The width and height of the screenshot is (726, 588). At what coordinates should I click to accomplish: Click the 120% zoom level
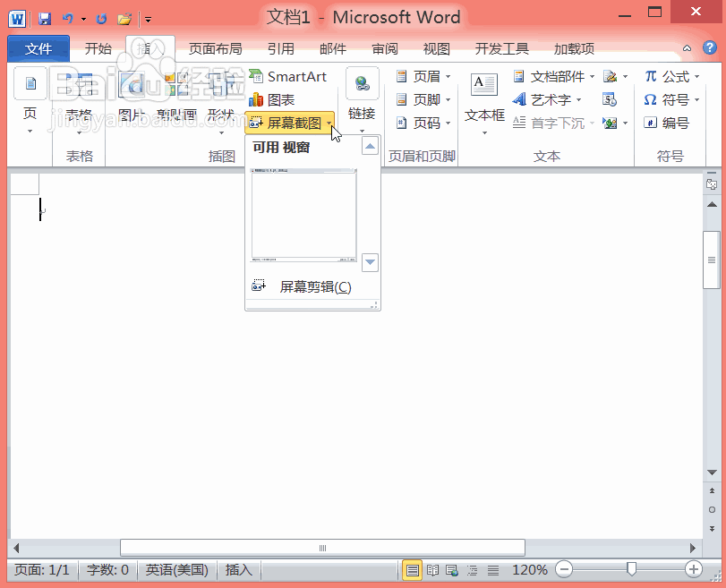click(x=530, y=570)
